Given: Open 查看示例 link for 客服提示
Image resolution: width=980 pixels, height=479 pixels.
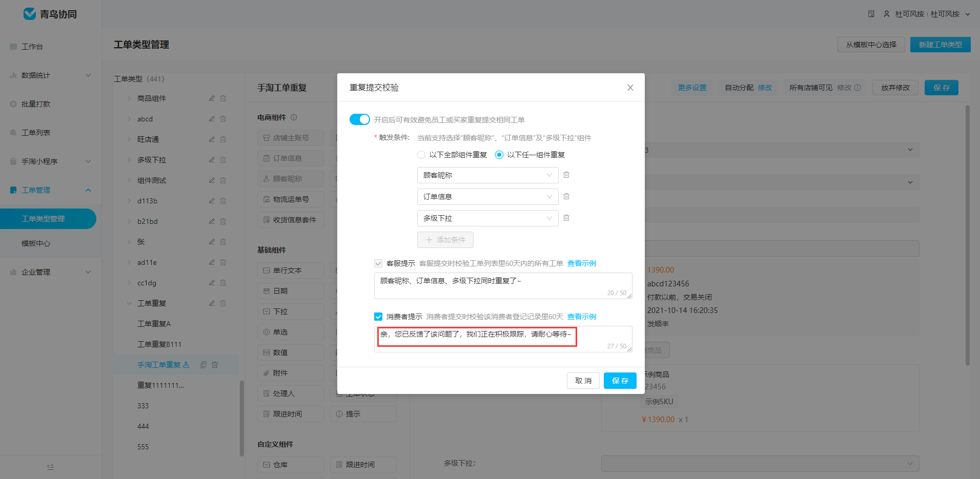Looking at the screenshot, I should click(581, 263).
